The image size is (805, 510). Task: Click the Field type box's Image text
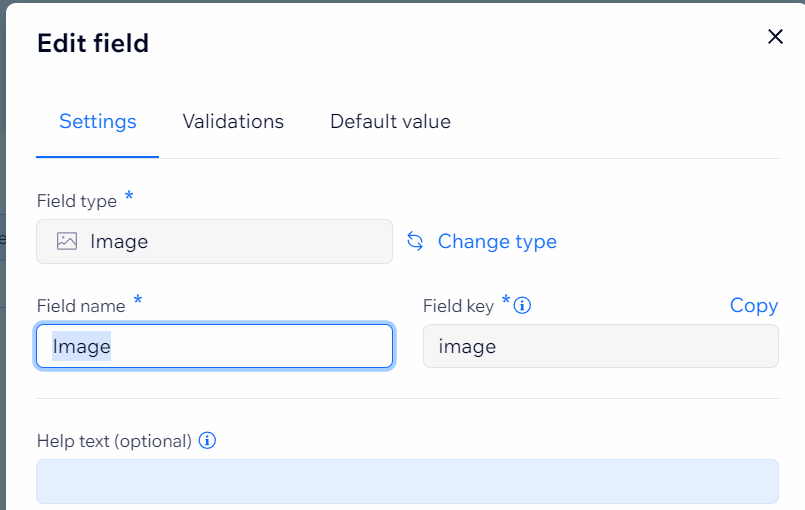(x=119, y=241)
